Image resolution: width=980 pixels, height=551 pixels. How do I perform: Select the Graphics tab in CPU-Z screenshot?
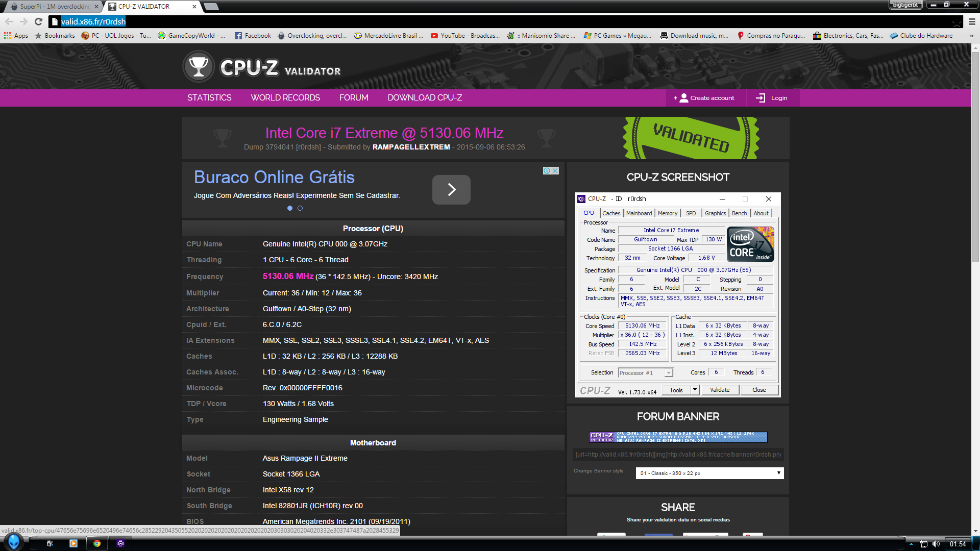pos(715,213)
